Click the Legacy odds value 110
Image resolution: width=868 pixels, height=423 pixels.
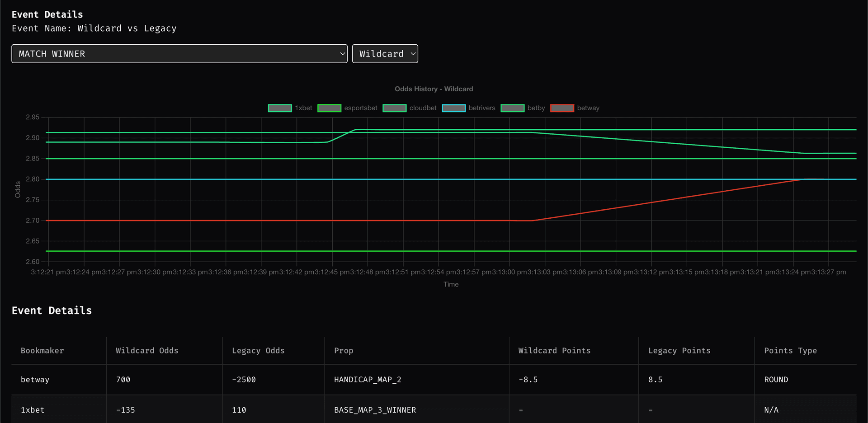pyautogui.click(x=239, y=410)
